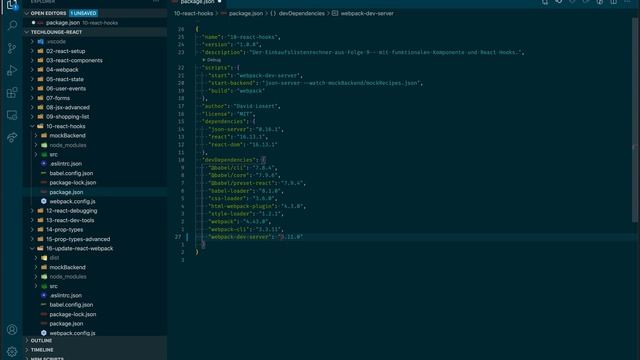Open the highlighted package.json under 10-react-hooks
Screen dimensions: 640x360
point(96,192)
